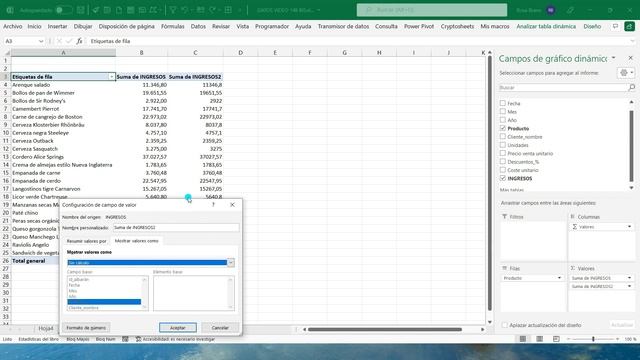Click the Nombre personalizado input field
The height and width of the screenshot is (360, 640).
pyautogui.click(x=176, y=227)
